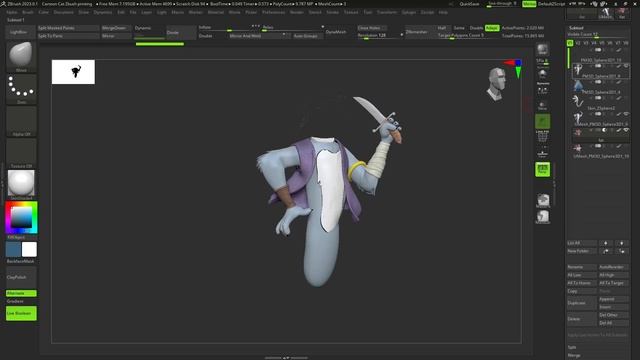Pick a color in the color picker square
The width and height of the screenshot is (640, 360).
coord(21,218)
